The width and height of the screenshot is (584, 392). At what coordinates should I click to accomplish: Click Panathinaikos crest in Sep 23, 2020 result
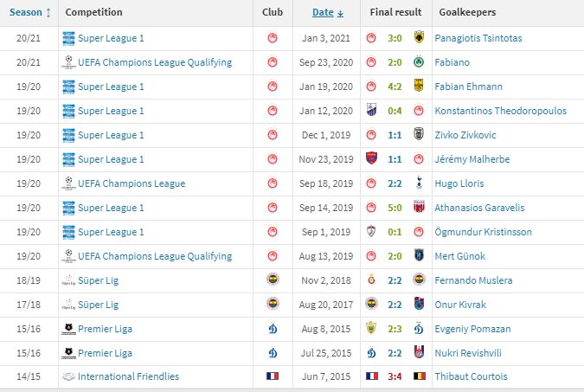pyautogui.click(x=419, y=61)
